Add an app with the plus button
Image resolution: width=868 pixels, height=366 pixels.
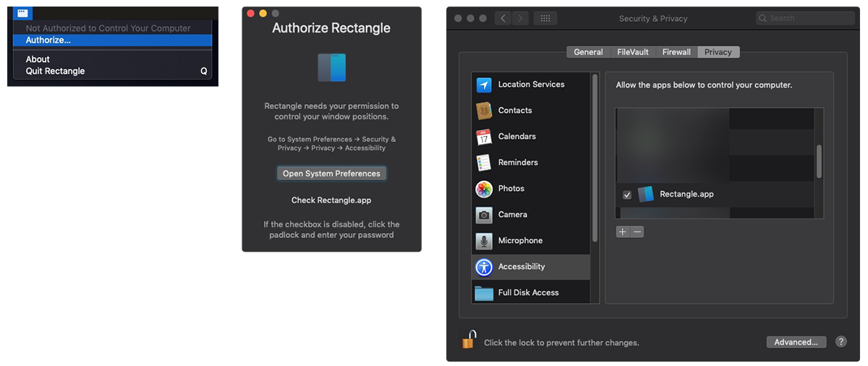pyautogui.click(x=623, y=232)
